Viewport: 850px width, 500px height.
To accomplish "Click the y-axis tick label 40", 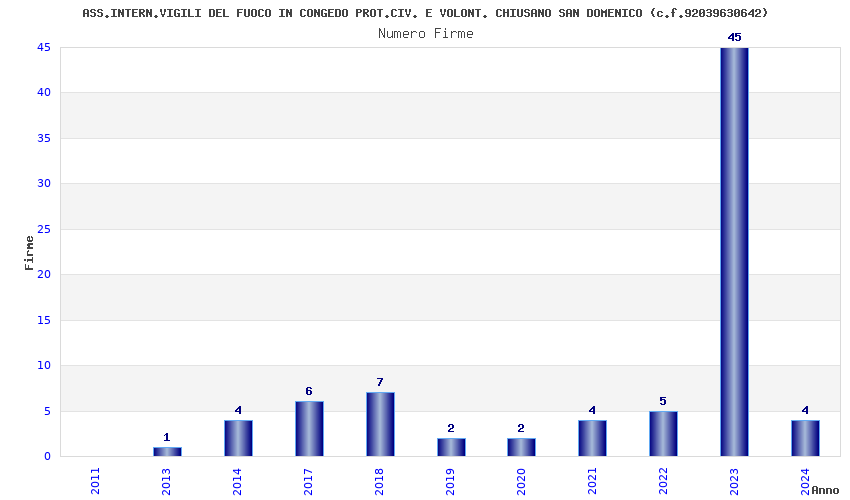I will (x=44, y=93).
